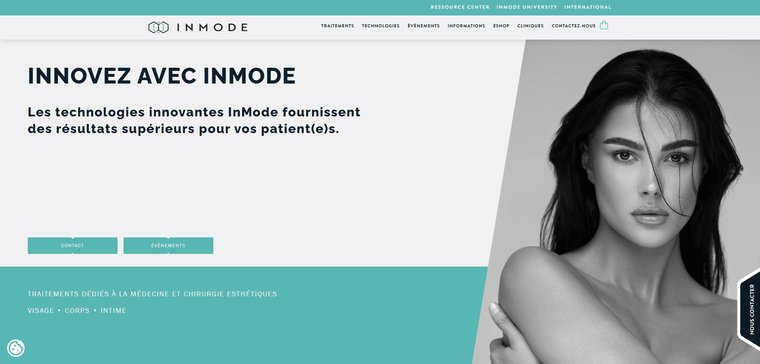The height and width of the screenshot is (364, 760).
Task: Open the Nous Contacter side tab
Action: pyautogui.click(x=749, y=309)
